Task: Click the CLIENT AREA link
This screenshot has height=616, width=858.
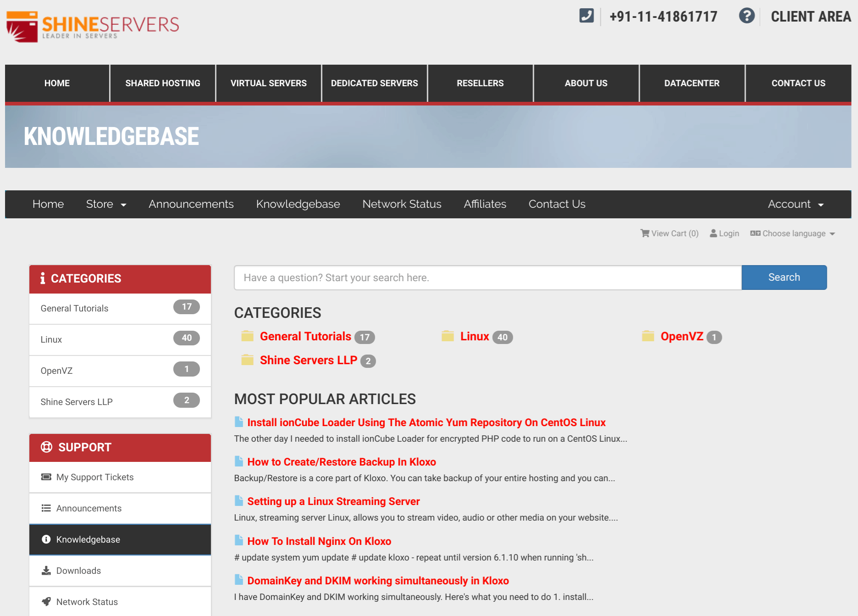Action: [811, 17]
